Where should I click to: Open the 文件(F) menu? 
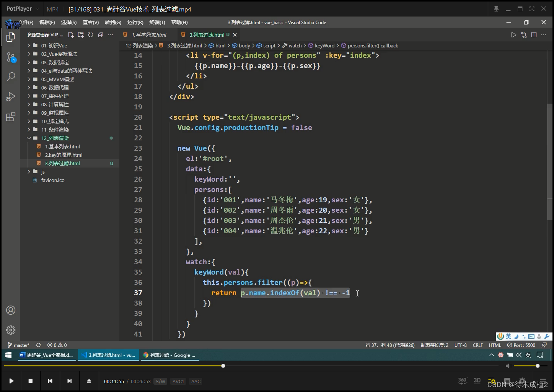tap(25, 23)
